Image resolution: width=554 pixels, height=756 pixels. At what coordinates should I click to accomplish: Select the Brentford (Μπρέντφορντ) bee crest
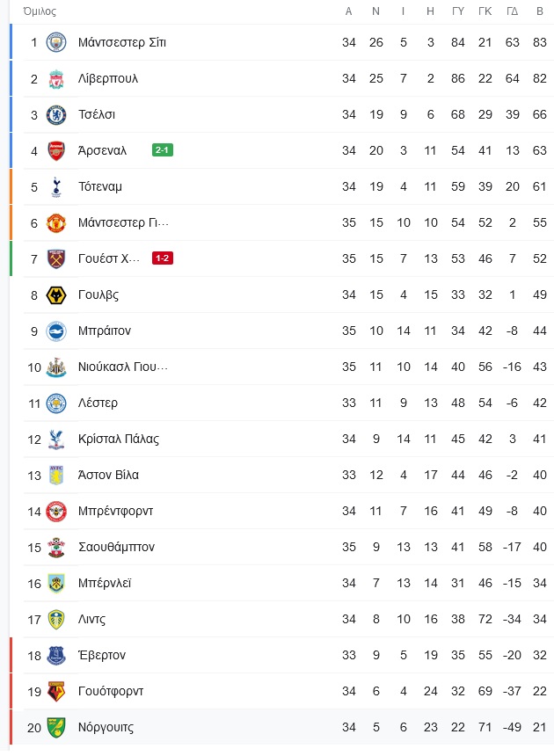(x=56, y=511)
